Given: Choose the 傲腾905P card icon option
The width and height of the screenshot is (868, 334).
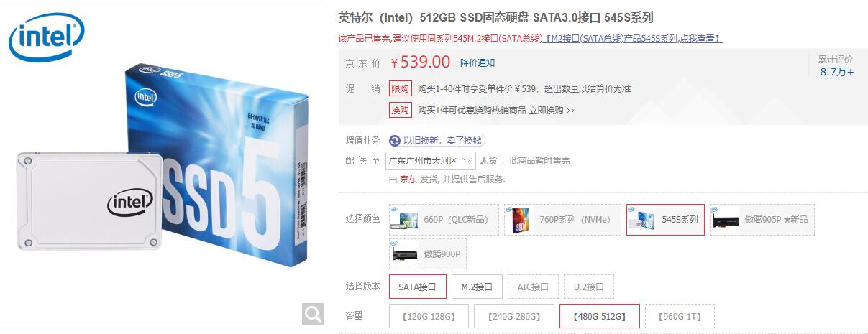Looking at the screenshot, I should click(x=726, y=220).
